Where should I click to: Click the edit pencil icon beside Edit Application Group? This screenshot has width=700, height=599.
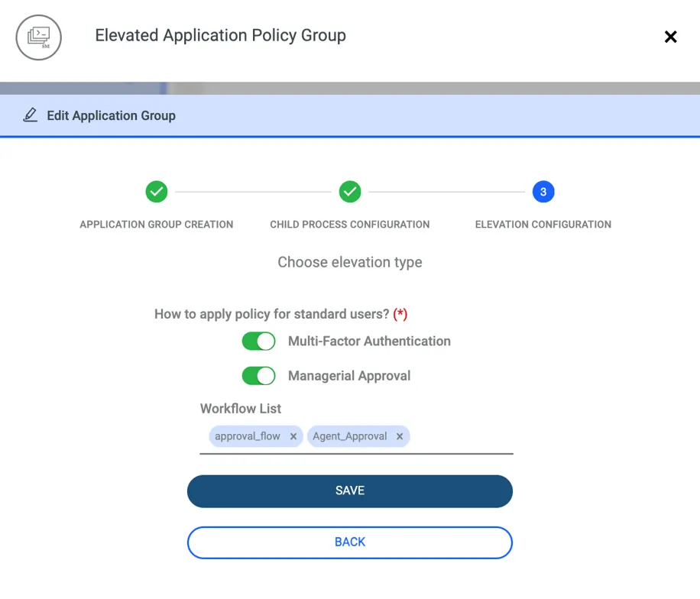(x=31, y=115)
